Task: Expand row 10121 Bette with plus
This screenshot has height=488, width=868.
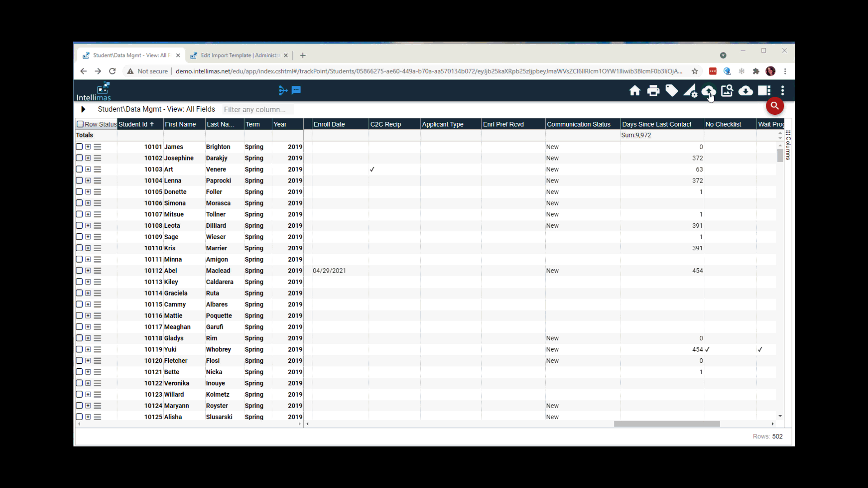Action: pyautogui.click(x=88, y=372)
